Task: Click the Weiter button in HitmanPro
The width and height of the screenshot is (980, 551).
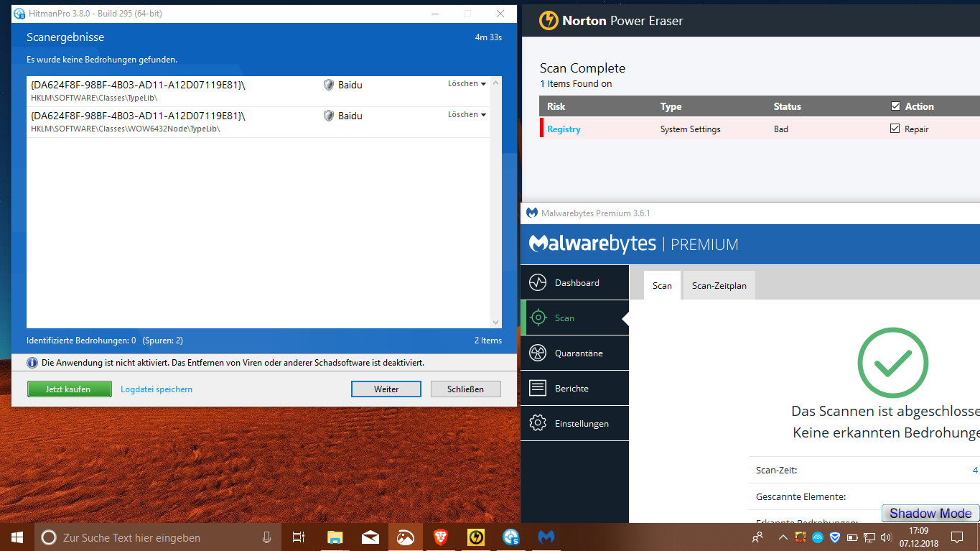Action: (x=386, y=389)
